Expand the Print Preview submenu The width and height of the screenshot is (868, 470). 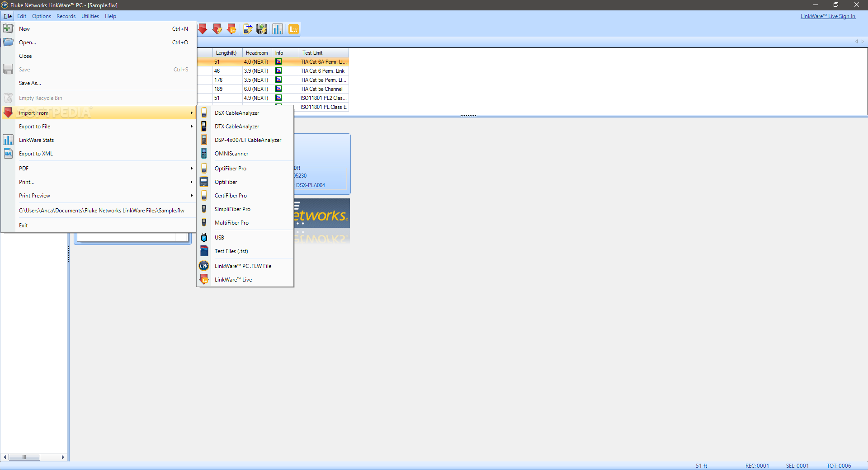pyautogui.click(x=99, y=196)
